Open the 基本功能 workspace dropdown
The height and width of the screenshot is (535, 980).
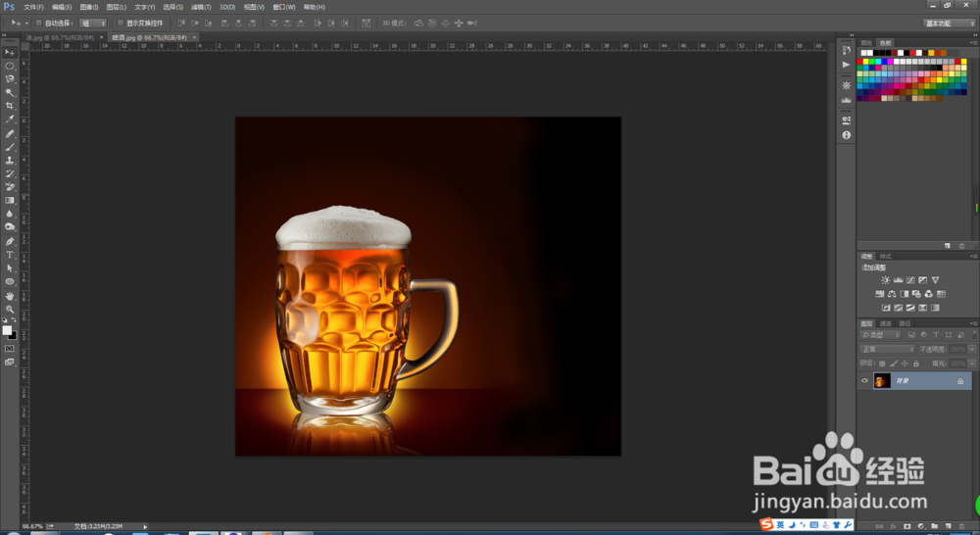[950, 24]
